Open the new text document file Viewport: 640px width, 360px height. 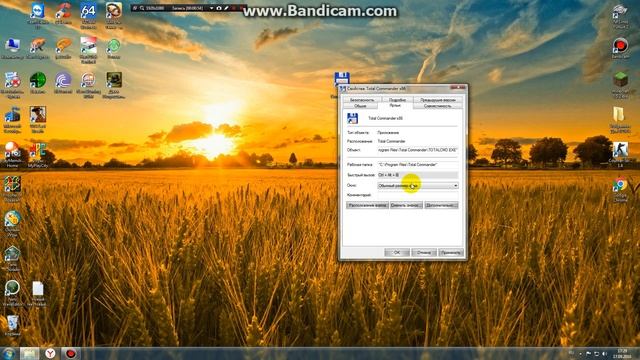click(38, 289)
